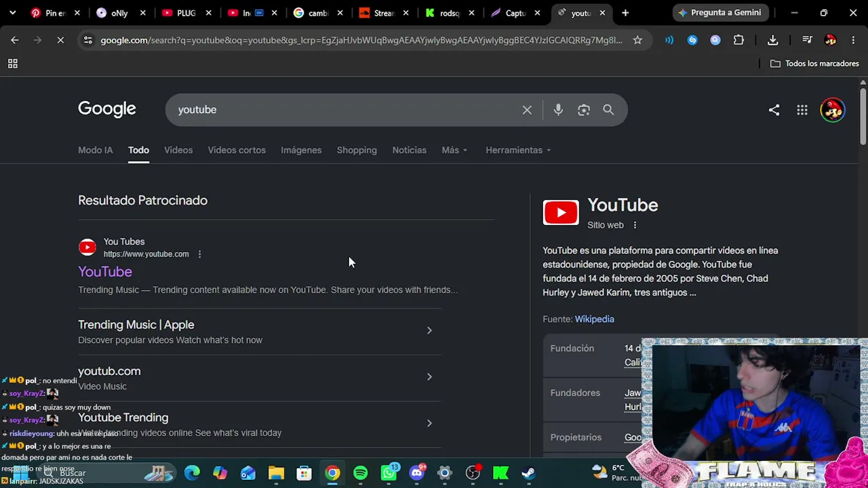Open a new browser tab
This screenshot has height=488, width=868.
[625, 13]
